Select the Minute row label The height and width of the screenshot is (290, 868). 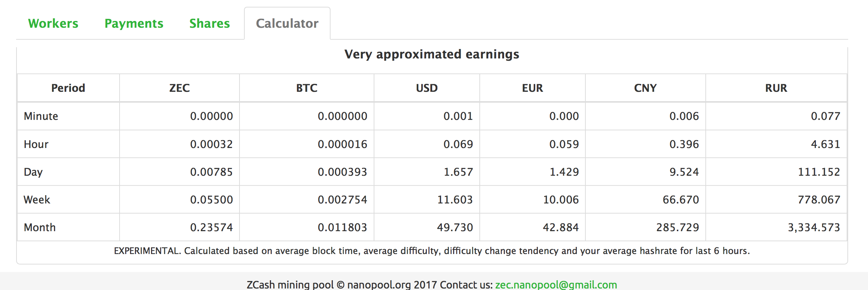tap(41, 116)
